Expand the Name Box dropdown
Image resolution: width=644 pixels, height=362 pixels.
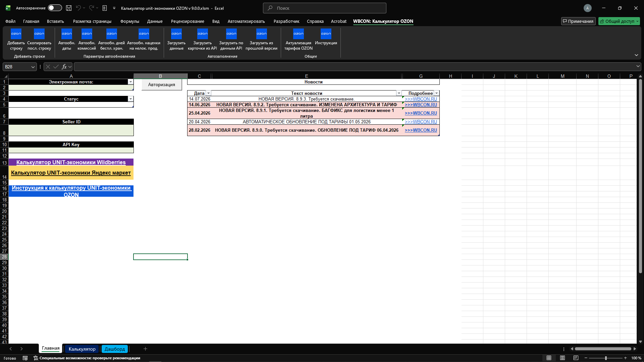point(33,67)
